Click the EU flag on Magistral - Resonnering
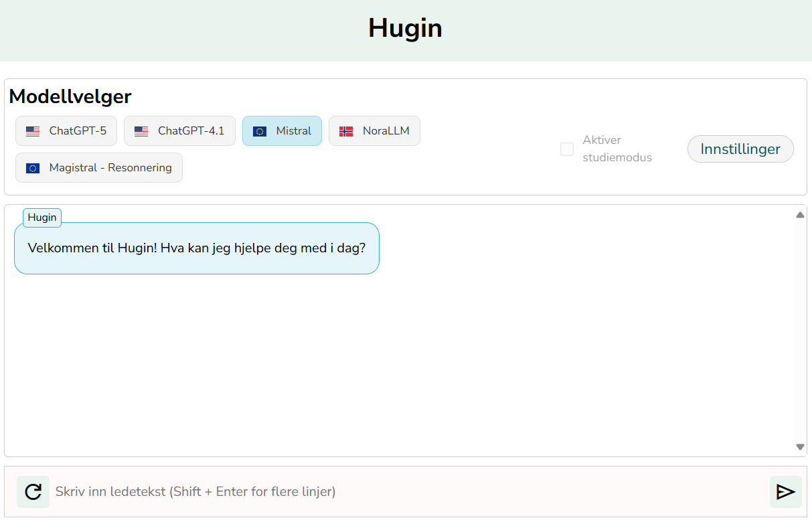Image resolution: width=812 pixels, height=522 pixels. click(33, 167)
